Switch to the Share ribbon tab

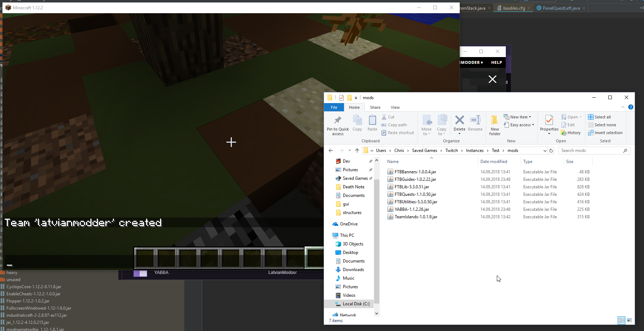click(375, 107)
